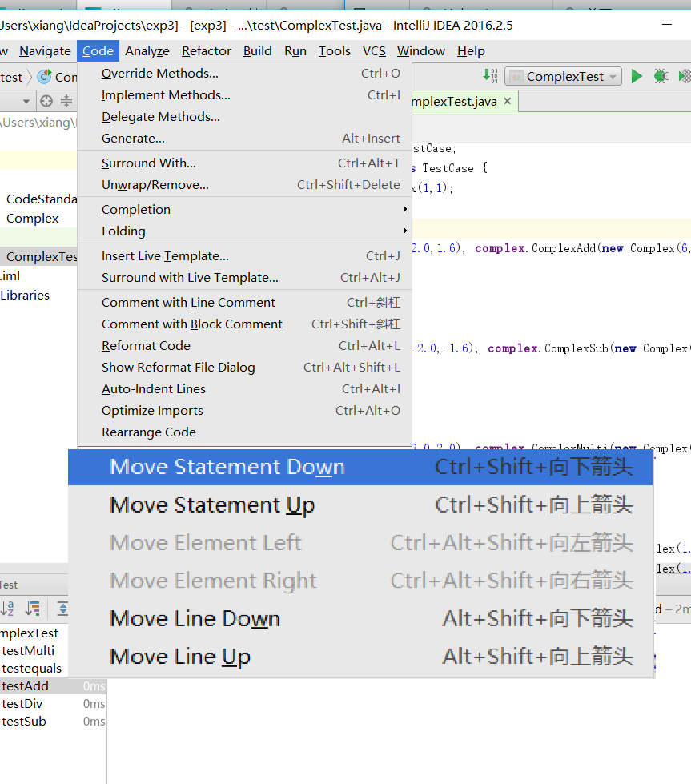The width and height of the screenshot is (691, 784).
Task: Run with coverage icon in toolbar
Action: click(685, 76)
